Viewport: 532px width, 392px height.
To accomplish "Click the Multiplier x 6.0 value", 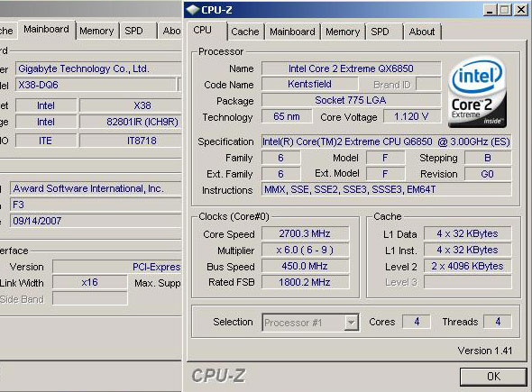I will click(x=305, y=250).
